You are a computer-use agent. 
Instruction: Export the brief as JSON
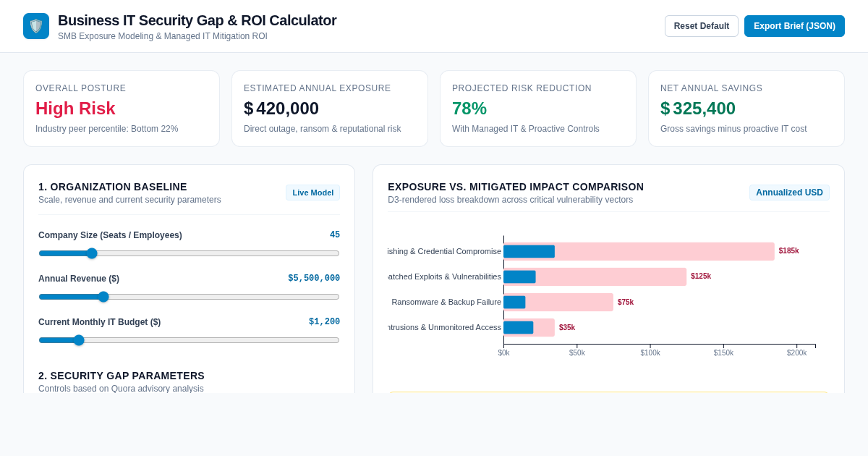(x=794, y=26)
